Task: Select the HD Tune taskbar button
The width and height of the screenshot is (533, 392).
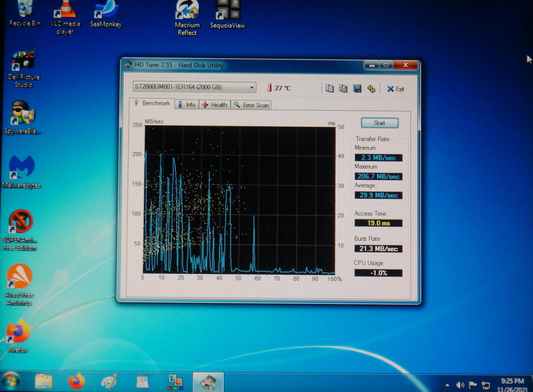Action: click(208, 383)
